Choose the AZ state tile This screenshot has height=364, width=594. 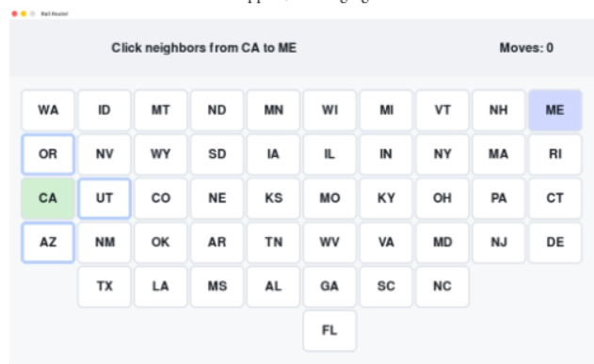click(x=48, y=242)
